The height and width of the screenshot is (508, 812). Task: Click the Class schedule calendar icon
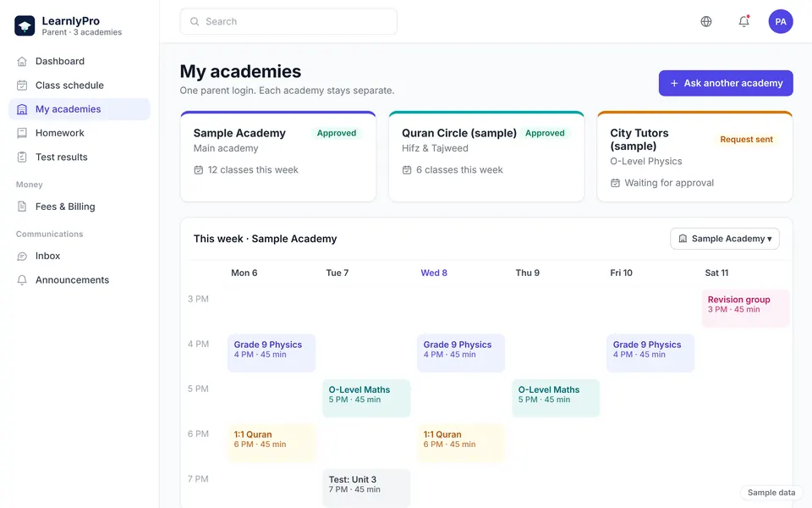[22, 85]
